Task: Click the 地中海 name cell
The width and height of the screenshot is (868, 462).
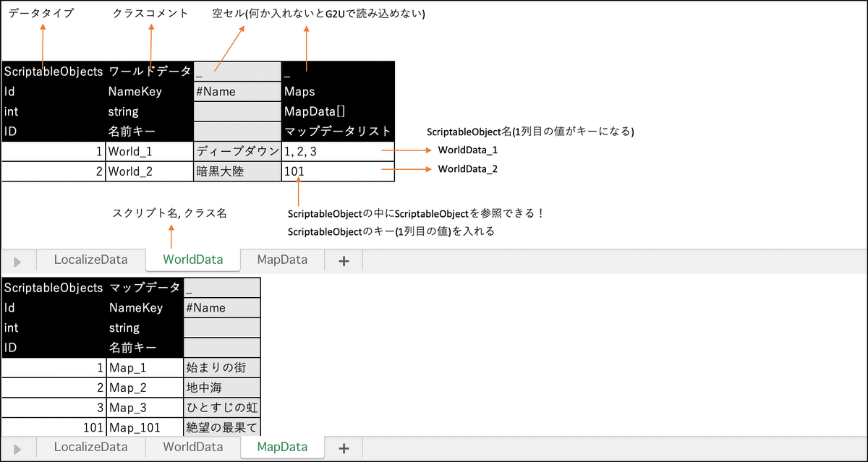Action: (x=222, y=388)
